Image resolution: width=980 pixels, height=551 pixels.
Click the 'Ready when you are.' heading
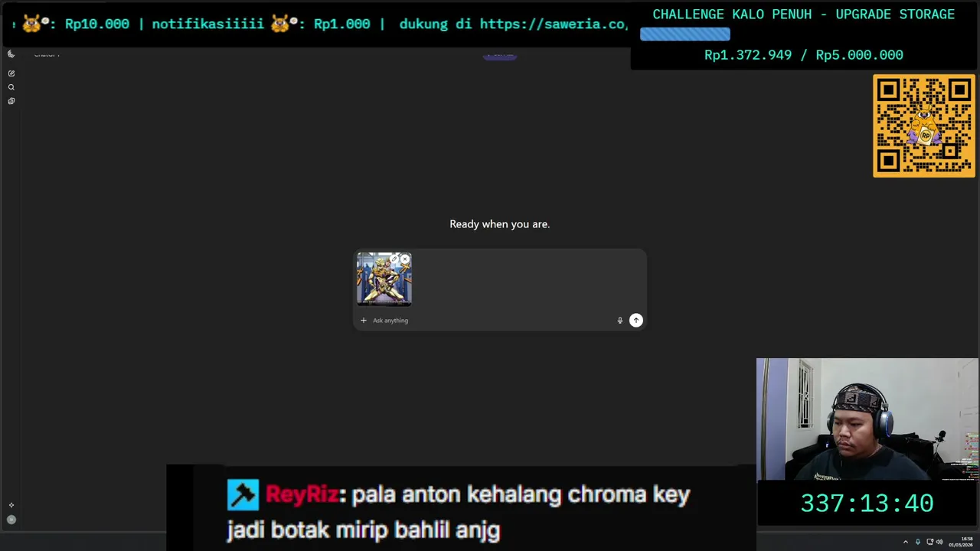[500, 224]
